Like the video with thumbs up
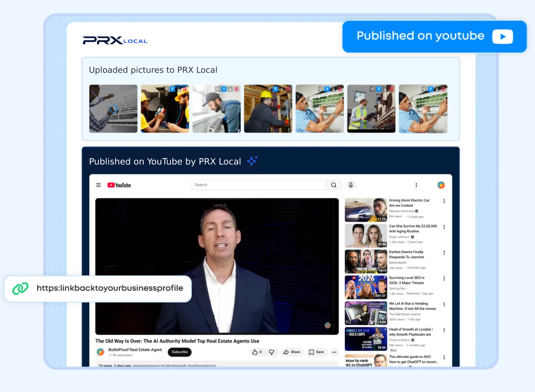Image resolution: width=535 pixels, height=392 pixels. [x=257, y=352]
